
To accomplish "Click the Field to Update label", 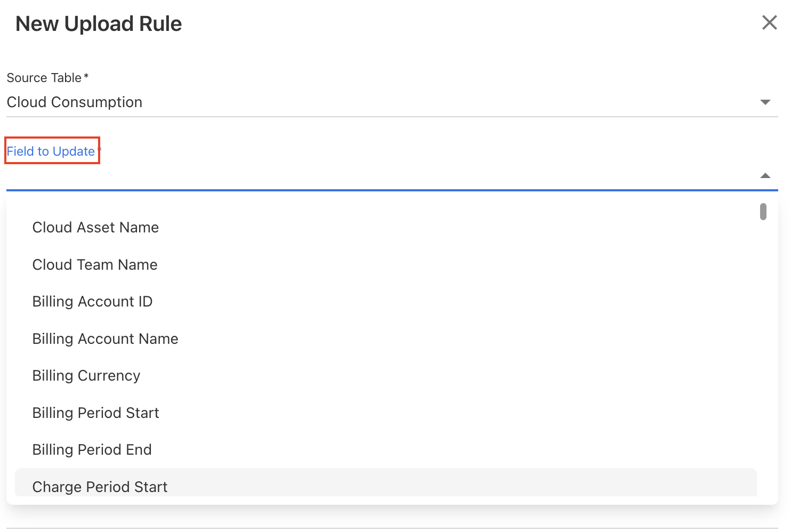I will coord(51,151).
